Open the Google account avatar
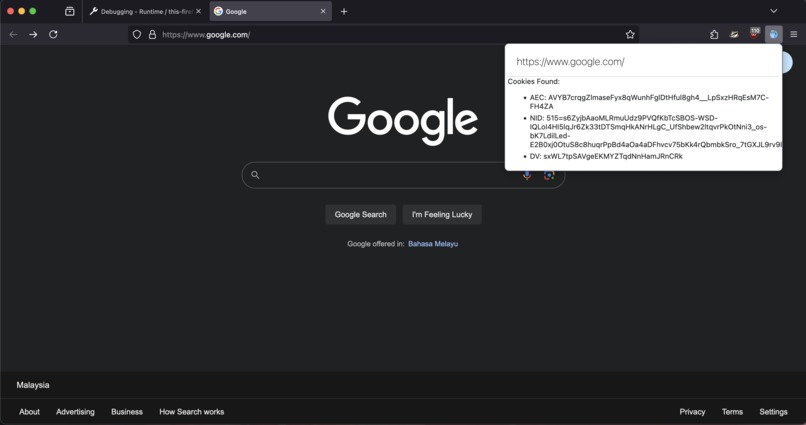Viewport: 806px width, 425px height. click(x=786, y=62)
